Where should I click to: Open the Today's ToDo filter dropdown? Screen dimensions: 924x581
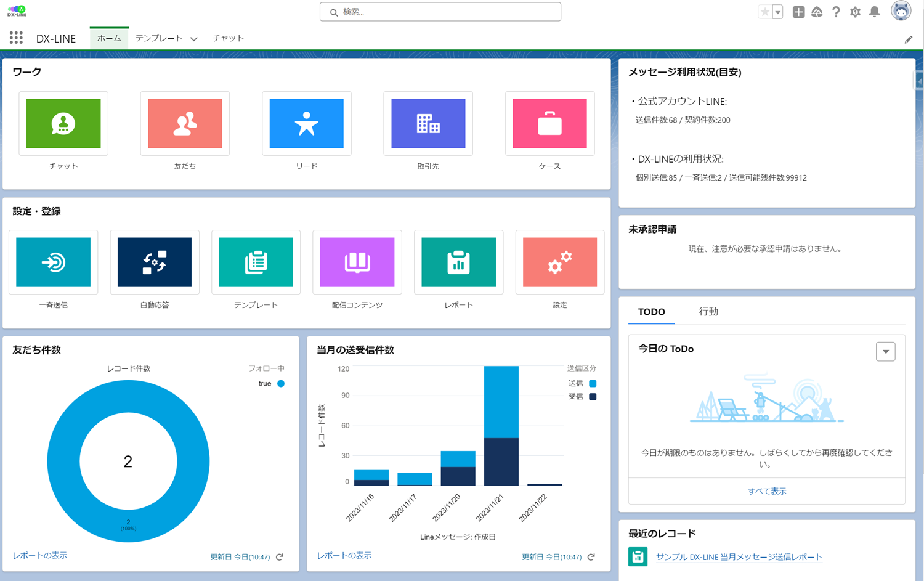point(885,352)
